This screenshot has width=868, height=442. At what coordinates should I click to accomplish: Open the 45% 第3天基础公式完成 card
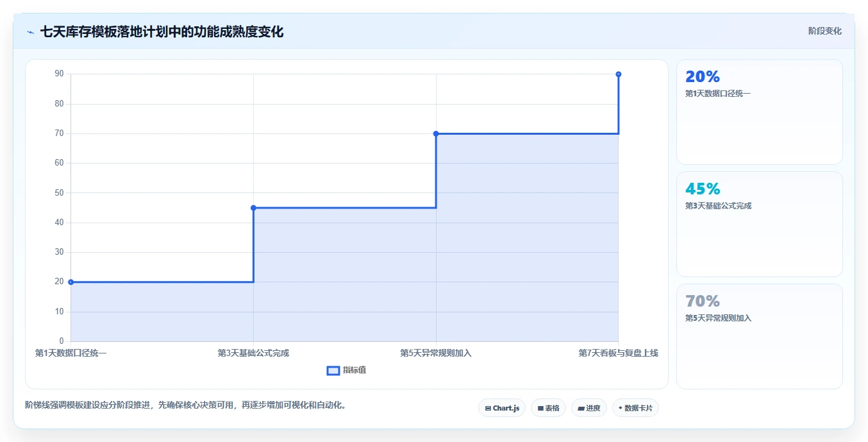(x=760, y=225)
